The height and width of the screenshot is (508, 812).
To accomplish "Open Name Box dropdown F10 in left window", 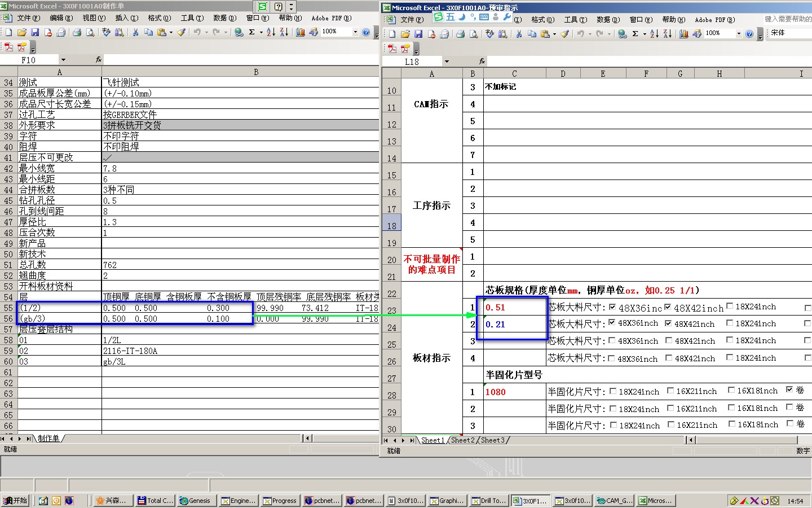I will point(63,60).
